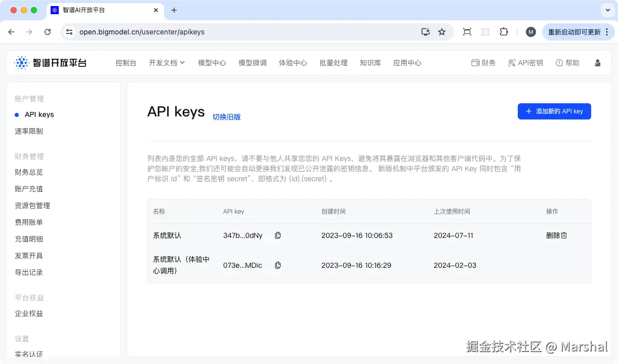Open 速率限制 in sidebar
The width and height of the screenshot is (618, 364).
pyautogui.click(x=29, y=131)
